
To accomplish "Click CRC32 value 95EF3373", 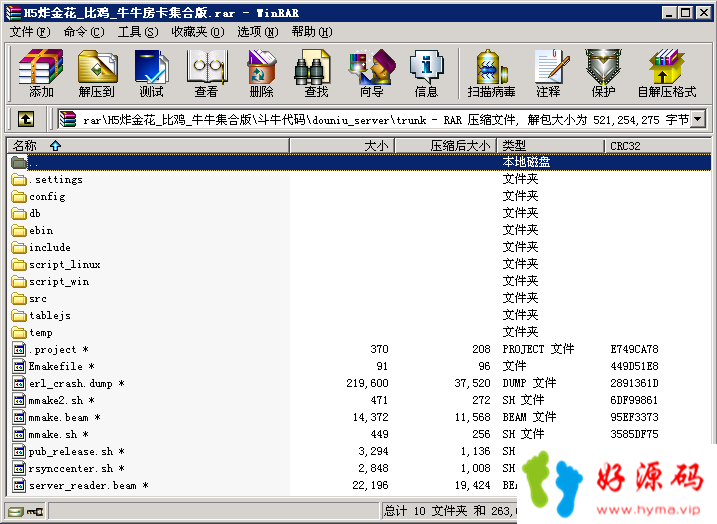I will point(634,417).
